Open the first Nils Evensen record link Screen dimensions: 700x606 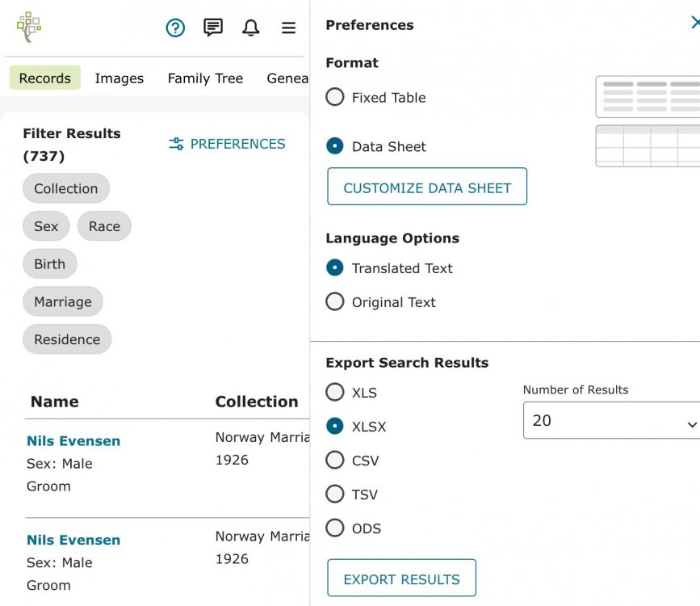tap(73, 441)
